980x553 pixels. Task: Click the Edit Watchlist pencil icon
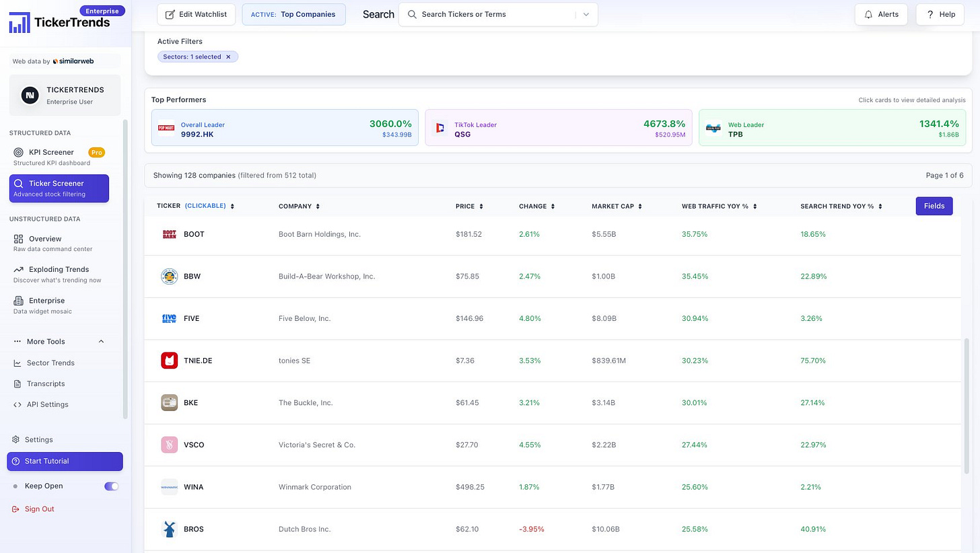point(170,14)
